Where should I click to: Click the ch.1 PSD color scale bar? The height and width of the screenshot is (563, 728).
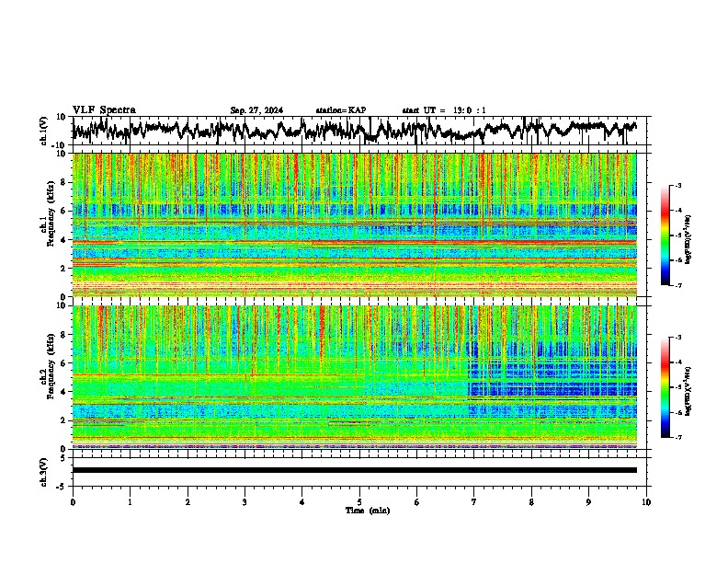pyautogui.click(x=665, y=236)
